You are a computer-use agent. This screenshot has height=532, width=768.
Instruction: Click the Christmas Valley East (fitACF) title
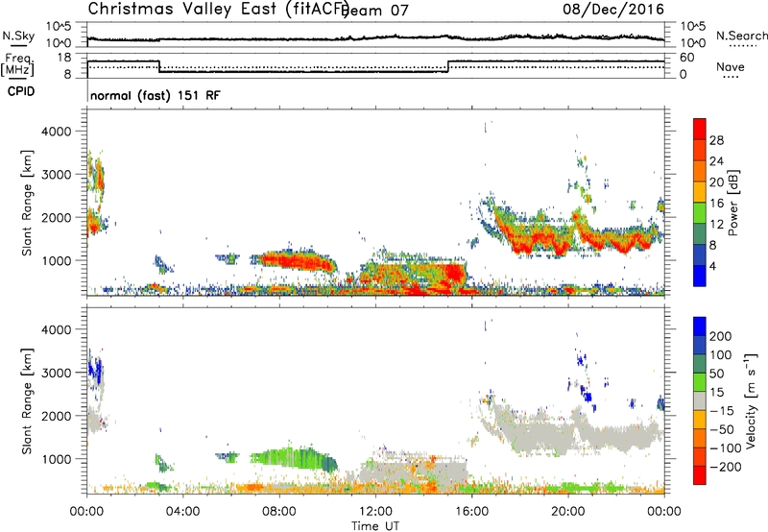tap(219, 10)
